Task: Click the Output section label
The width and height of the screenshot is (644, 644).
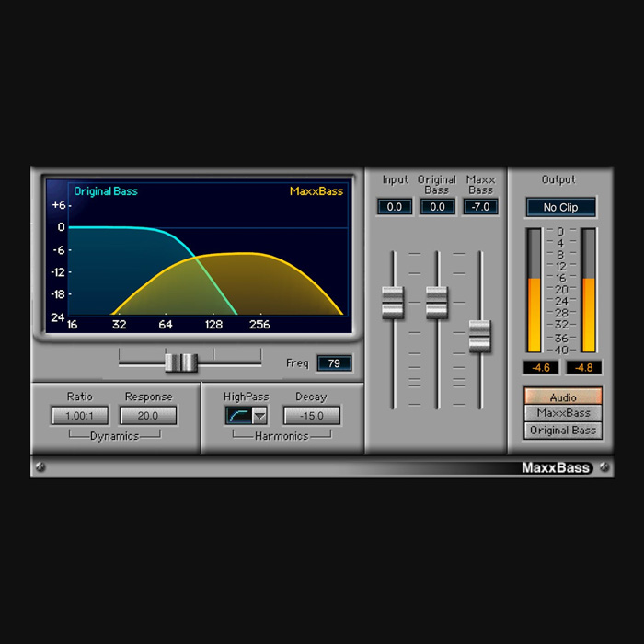Action: click(558, 179)
